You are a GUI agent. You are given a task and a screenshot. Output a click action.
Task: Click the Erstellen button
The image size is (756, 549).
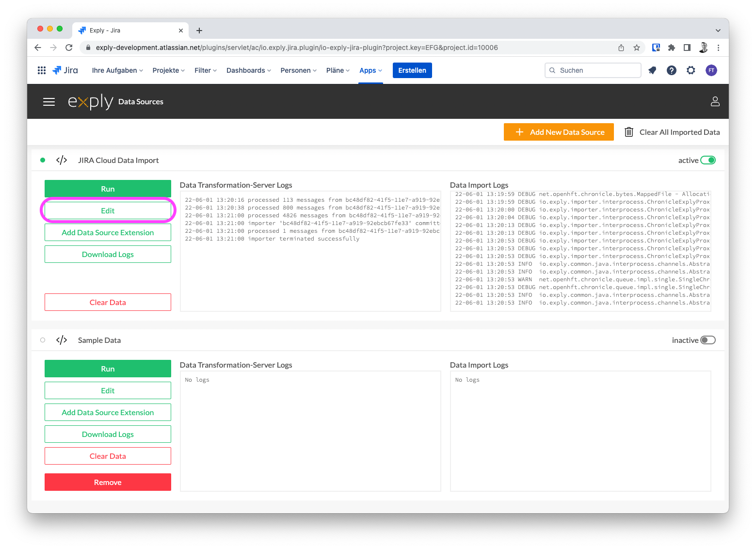click(x=412, y=70)
